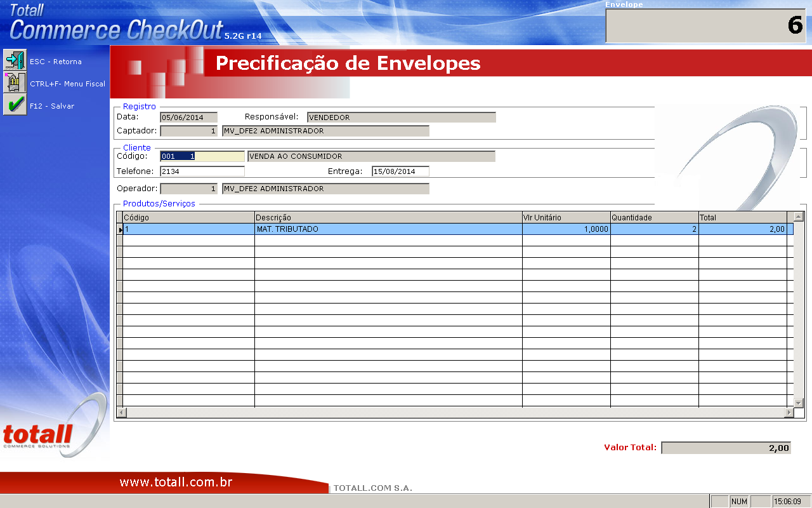Image resolution: width=812 pixels, height=508 pixels.
Task: Click the Valor Total field
Action: [726, 448]
